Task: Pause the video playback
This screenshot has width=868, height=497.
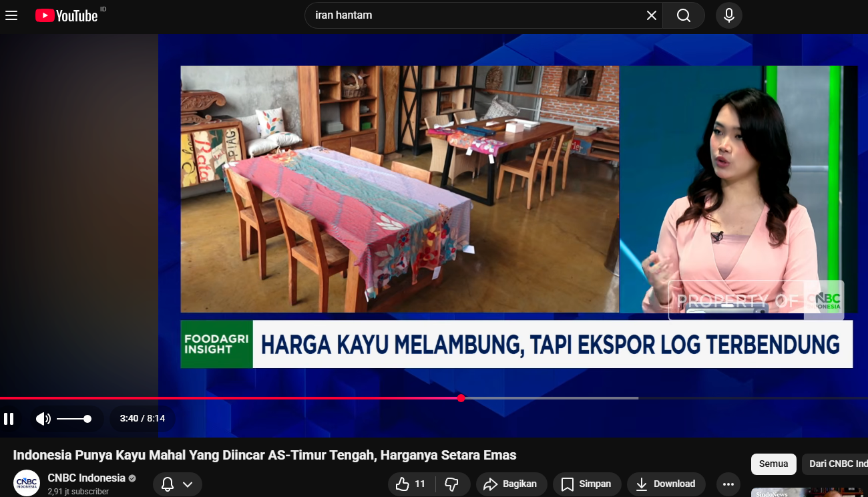Action: coord(9,419)
